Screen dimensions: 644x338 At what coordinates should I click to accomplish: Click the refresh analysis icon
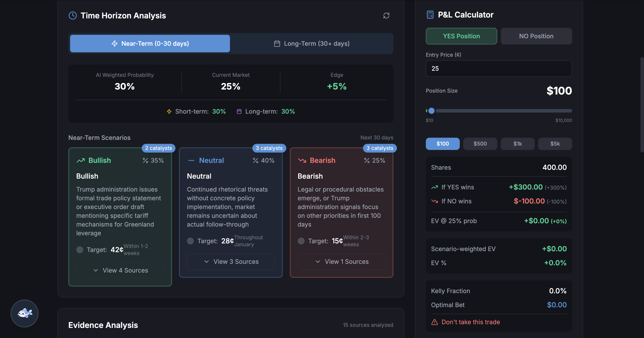(x=386, y=16)
